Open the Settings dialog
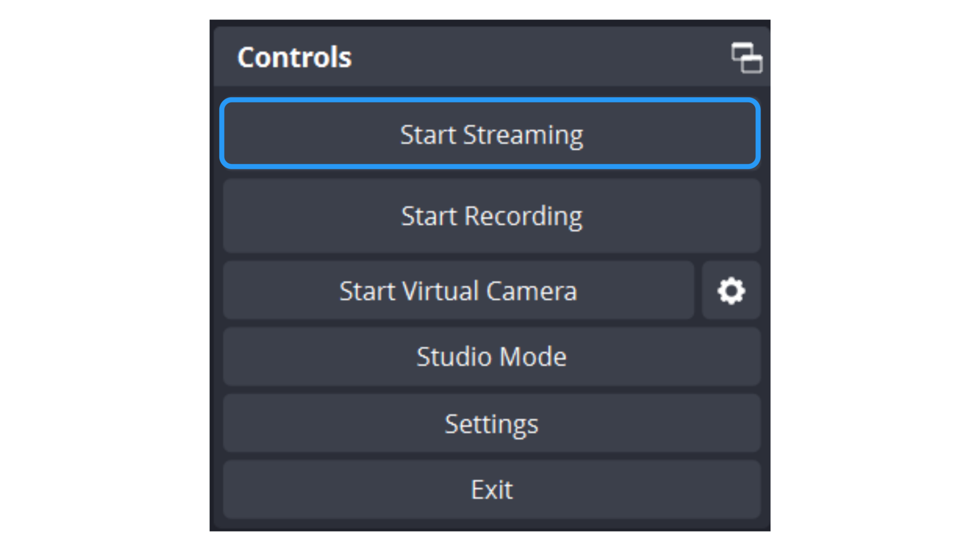This screenshot has width=980, height=551. [491, 423]
